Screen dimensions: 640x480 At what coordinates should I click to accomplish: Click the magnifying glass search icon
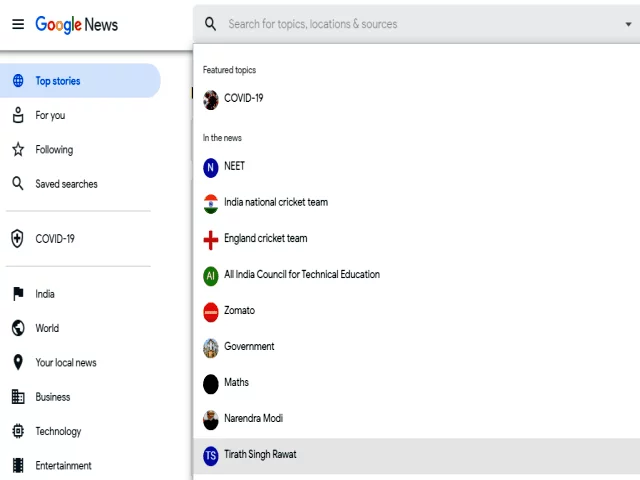click(211, 24)
